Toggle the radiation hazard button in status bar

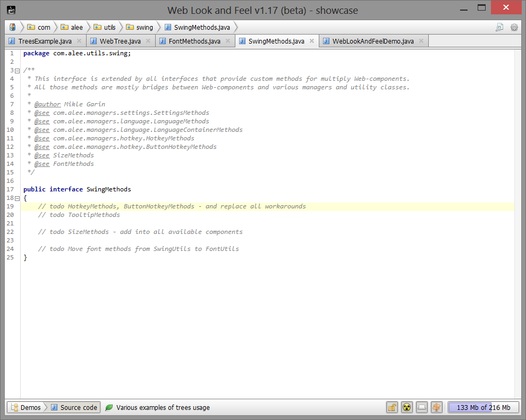(x=406, y=407)
